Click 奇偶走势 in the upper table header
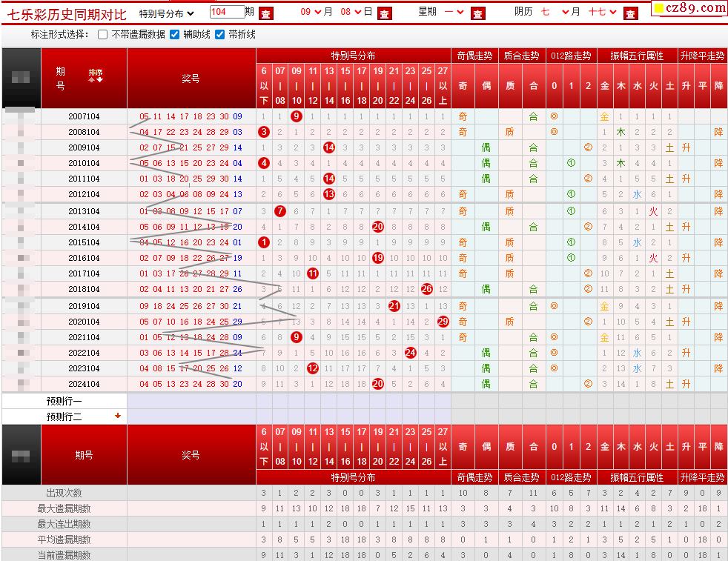 (474, 56)
